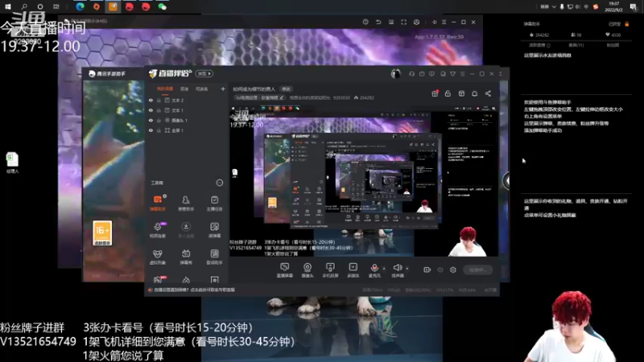This screenshot has height=362, width=644.
Task: Expand the microphone options arrow
Action: 384,269
